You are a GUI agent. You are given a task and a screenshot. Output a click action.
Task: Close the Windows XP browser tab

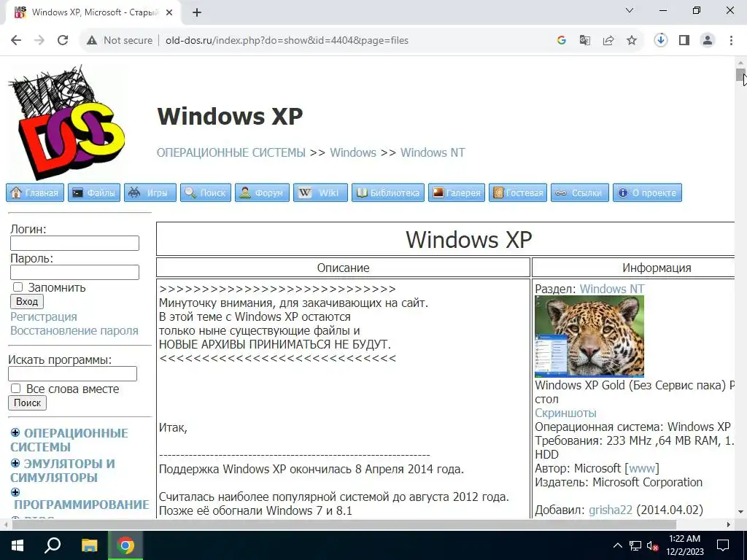click(169, 13)
